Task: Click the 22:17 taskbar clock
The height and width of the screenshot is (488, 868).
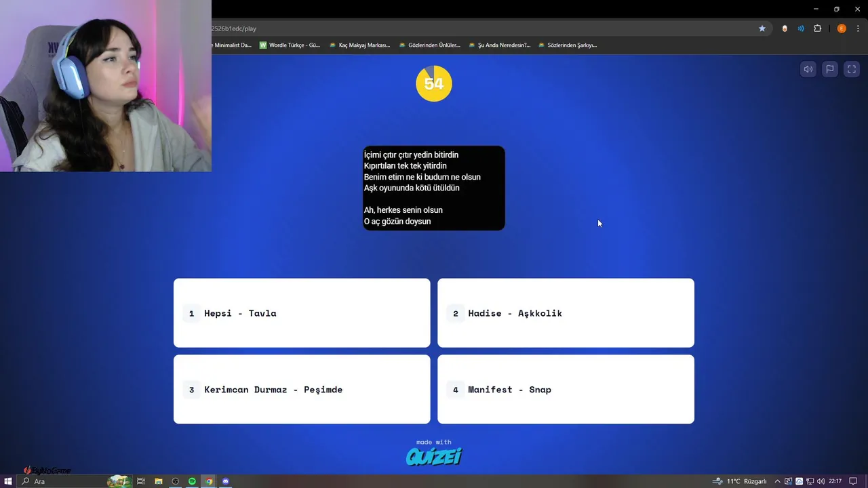Action: point(835,481)
